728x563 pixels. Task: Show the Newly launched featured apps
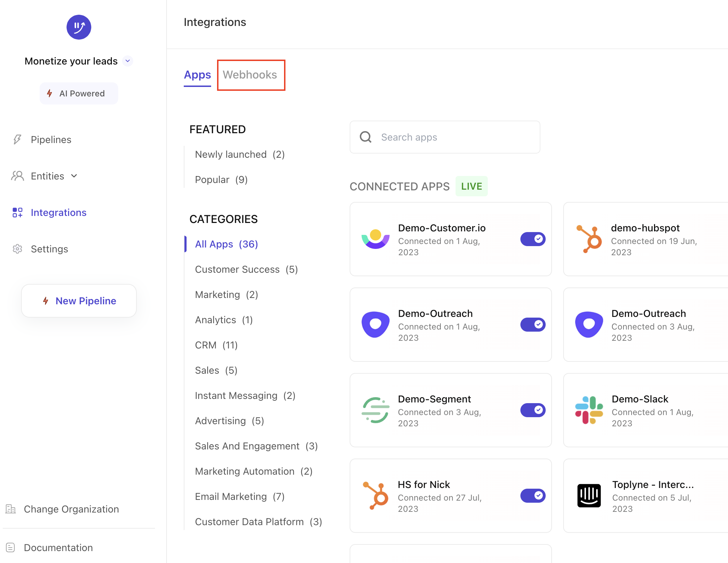point(240,154)
